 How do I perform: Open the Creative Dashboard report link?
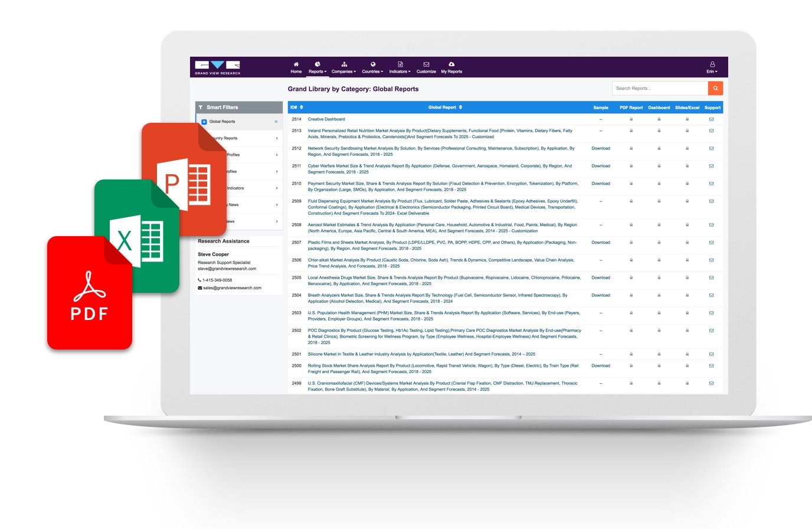(x=326, y=119)
